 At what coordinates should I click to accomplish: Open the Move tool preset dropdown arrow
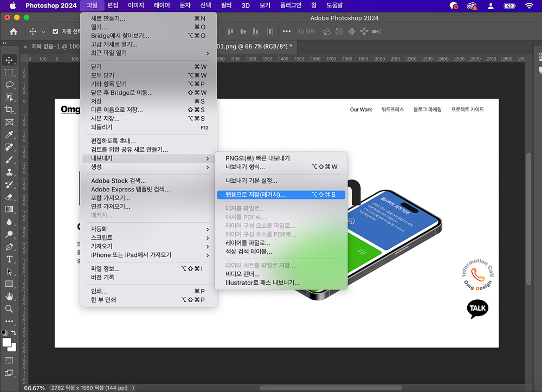click(43, 32)
